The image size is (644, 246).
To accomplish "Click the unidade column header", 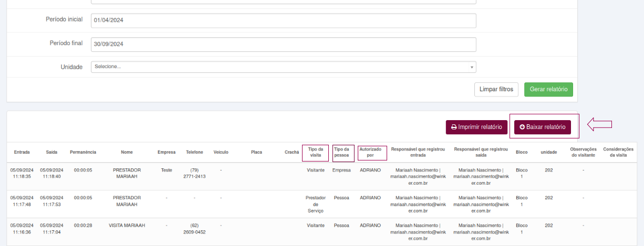I will tap(549, 152).
